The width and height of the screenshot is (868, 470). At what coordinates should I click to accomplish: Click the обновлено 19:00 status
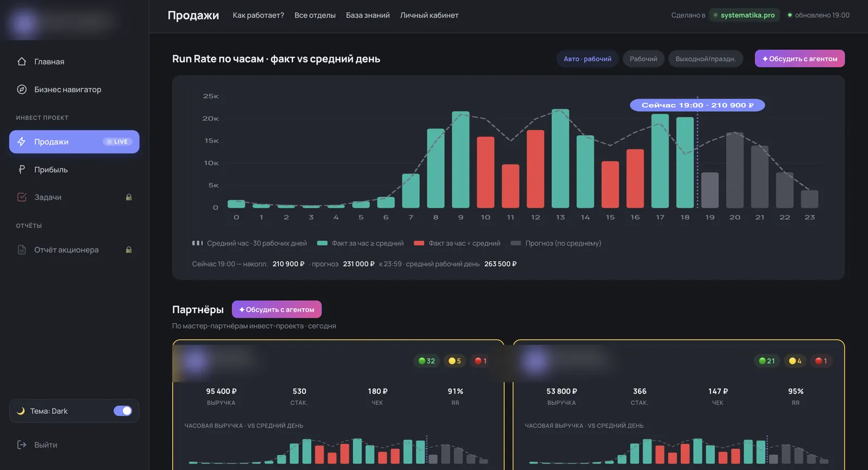click(819, 15)
